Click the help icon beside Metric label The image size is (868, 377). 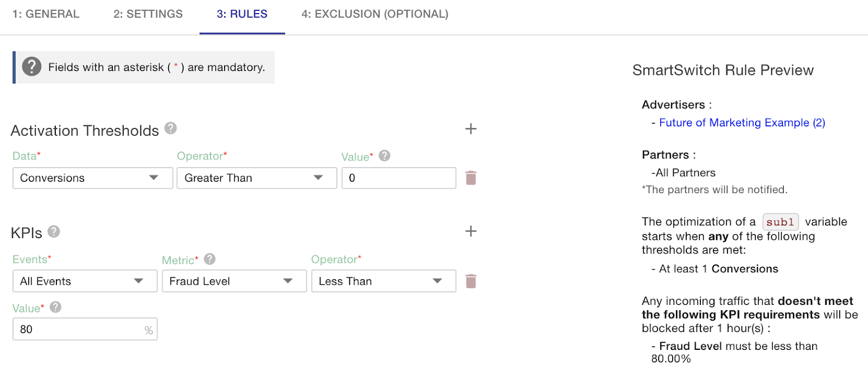[x=210, y=259]
